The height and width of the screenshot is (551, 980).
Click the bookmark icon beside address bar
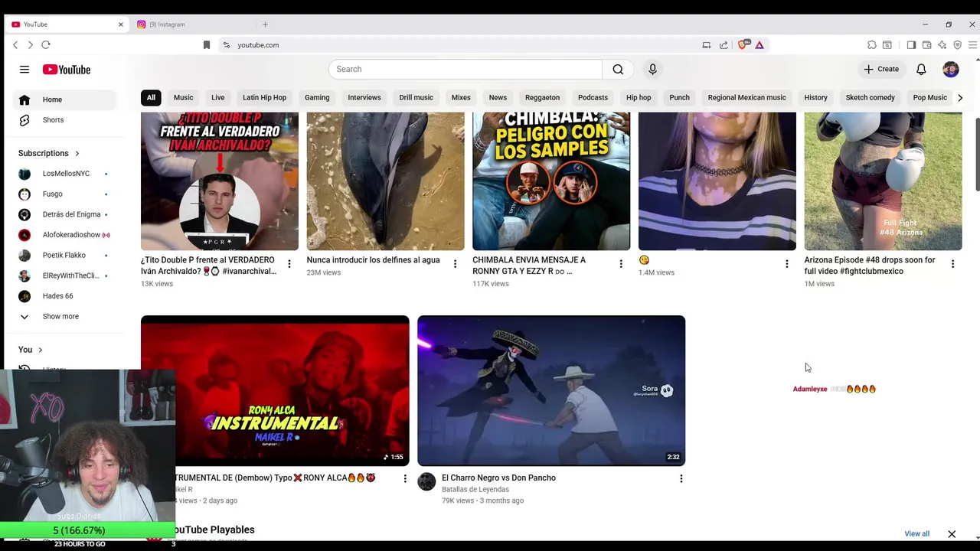[x=207, y=45]
